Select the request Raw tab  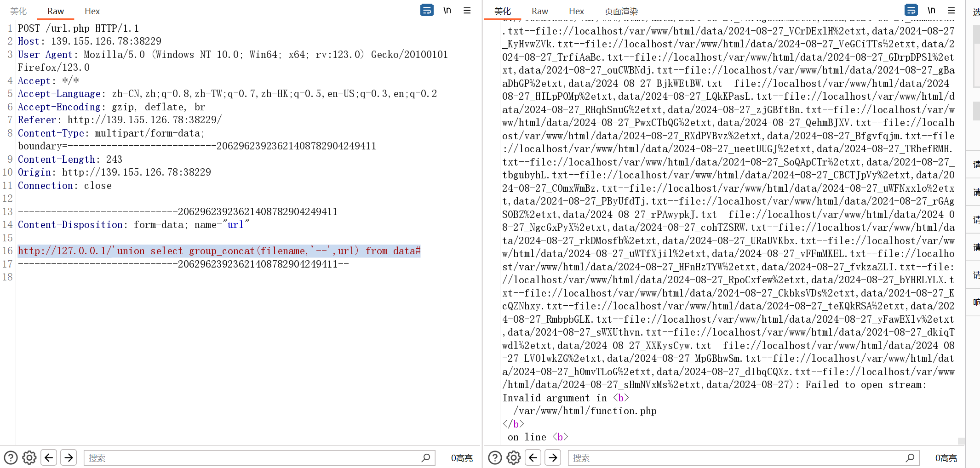click(56, 11)
